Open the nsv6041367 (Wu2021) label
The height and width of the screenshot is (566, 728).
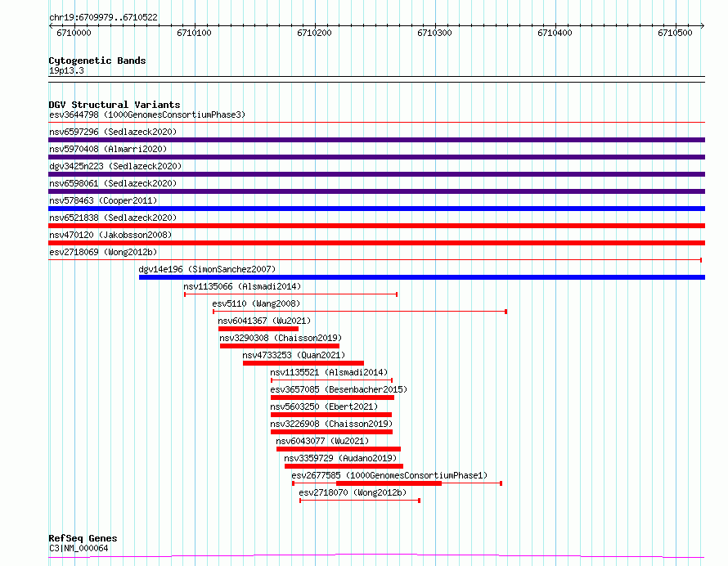click(264, 321)
